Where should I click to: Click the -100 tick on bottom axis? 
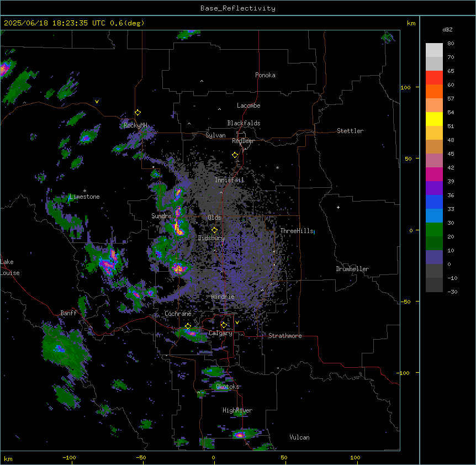tap(69, 457)
